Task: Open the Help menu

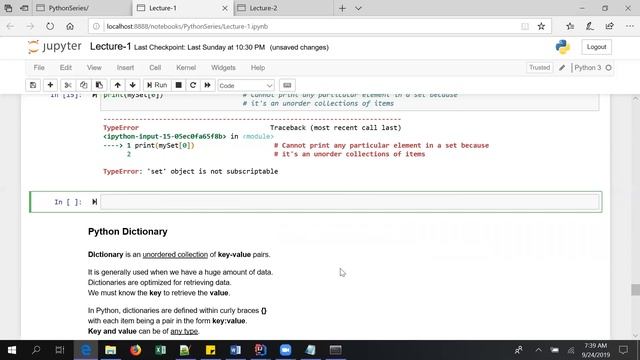Action: 258,68
